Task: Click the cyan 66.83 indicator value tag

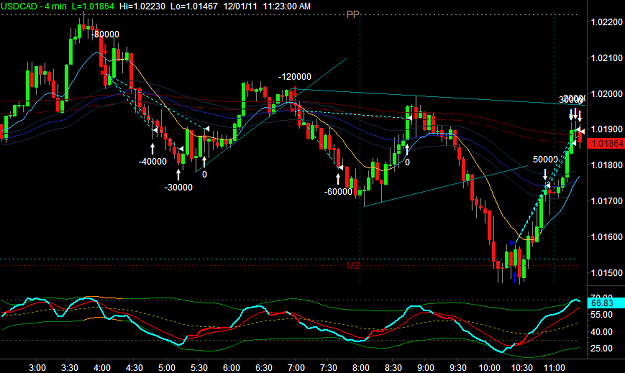Action: point(606,303)
